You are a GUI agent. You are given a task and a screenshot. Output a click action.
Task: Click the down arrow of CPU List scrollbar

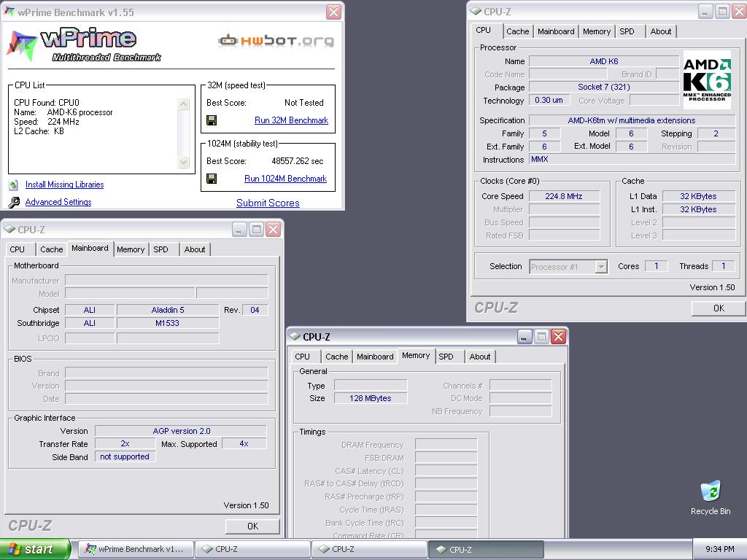click(x=183, y=162)
